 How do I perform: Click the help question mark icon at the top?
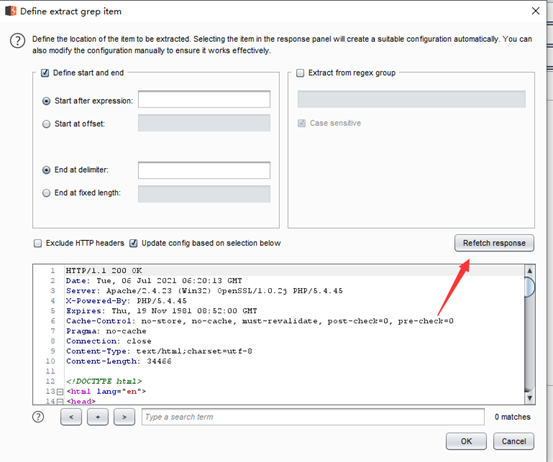click(17, 41)
